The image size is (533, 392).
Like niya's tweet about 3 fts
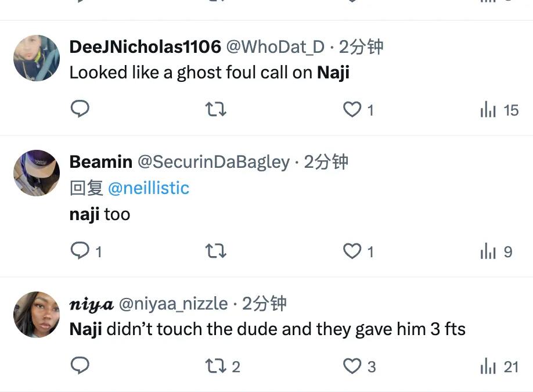click(x=352, y=366)
